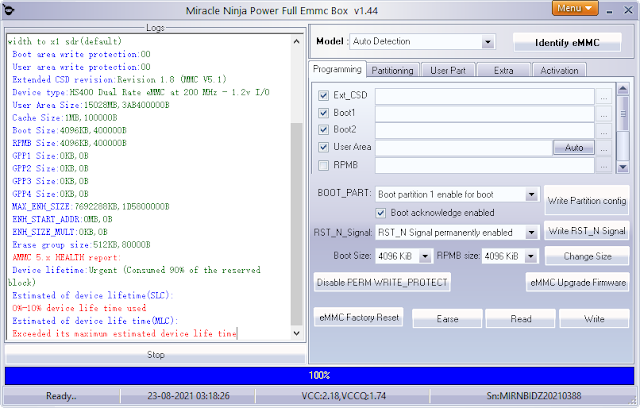Click the Identify eMMC button
This screenshot has width=640, height=408.
pos(567,43)
